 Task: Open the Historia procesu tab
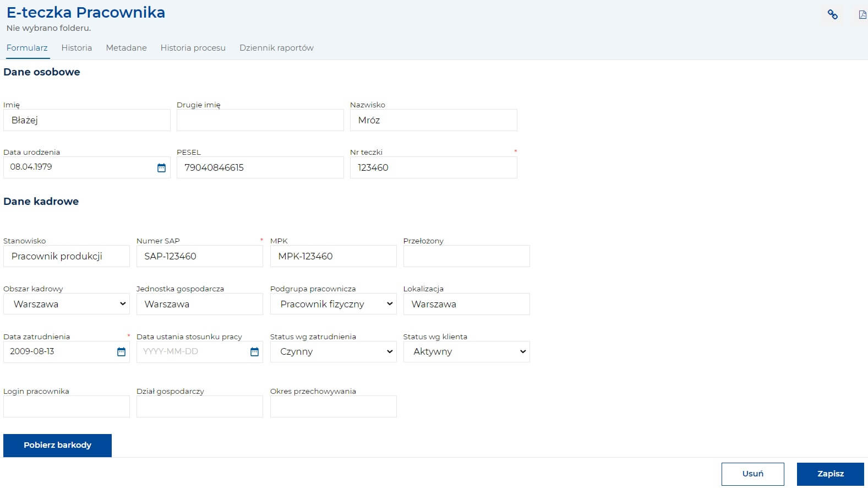193,48
